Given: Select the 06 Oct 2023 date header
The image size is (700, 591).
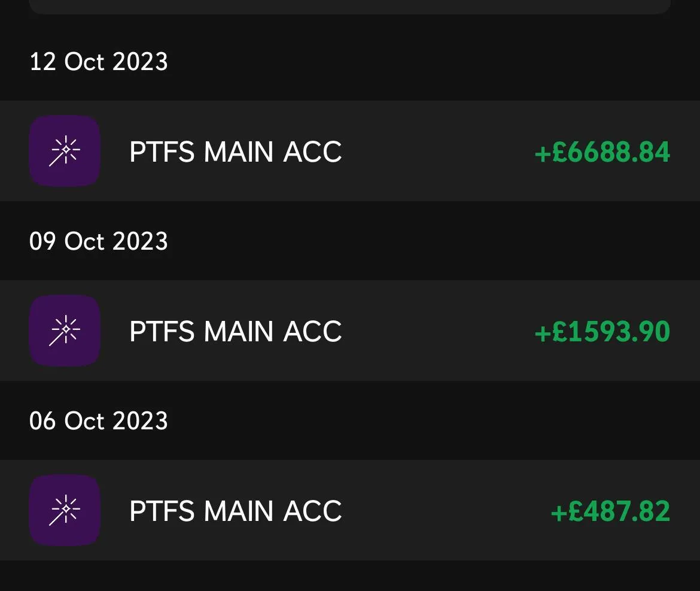Looking at the screenshot, I should point(99,421).
